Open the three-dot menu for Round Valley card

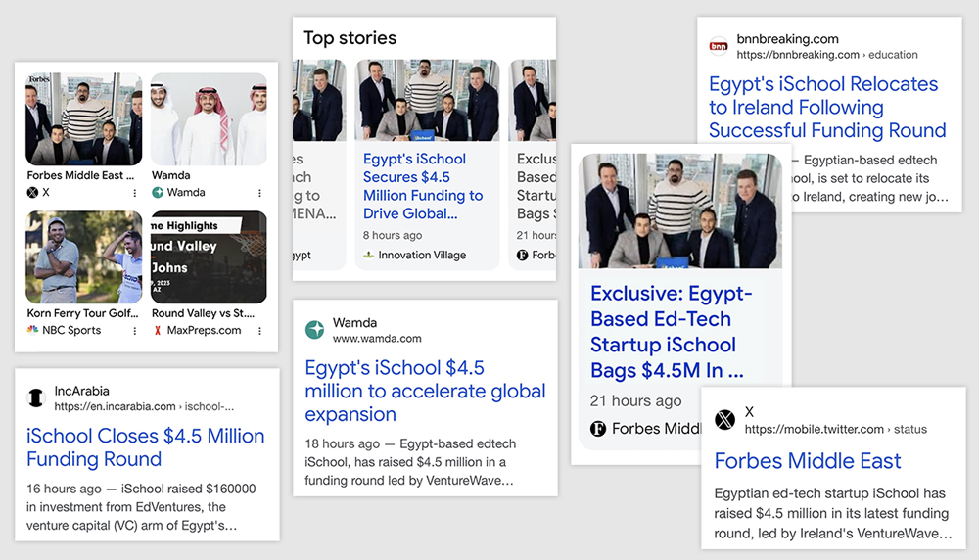pyautogui.click(x=259, y=331)
